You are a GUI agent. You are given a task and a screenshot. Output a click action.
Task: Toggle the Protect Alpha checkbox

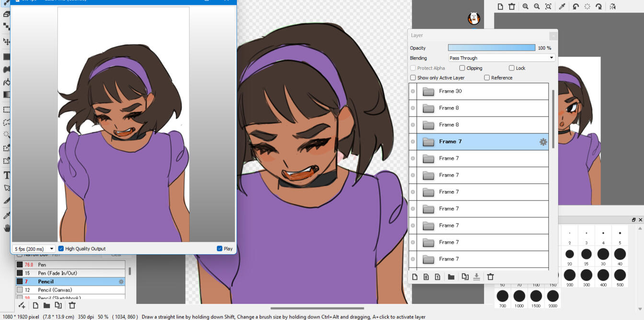[413, 68]
